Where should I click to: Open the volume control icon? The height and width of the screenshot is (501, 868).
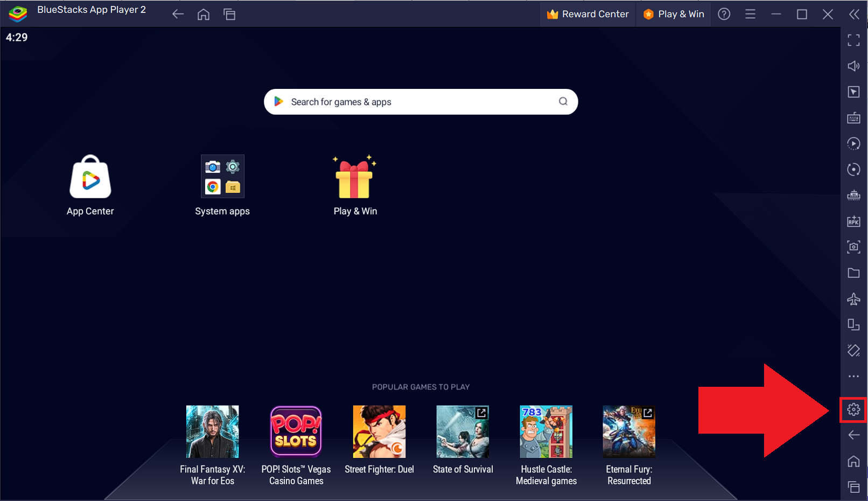click(x=853, y=66)
